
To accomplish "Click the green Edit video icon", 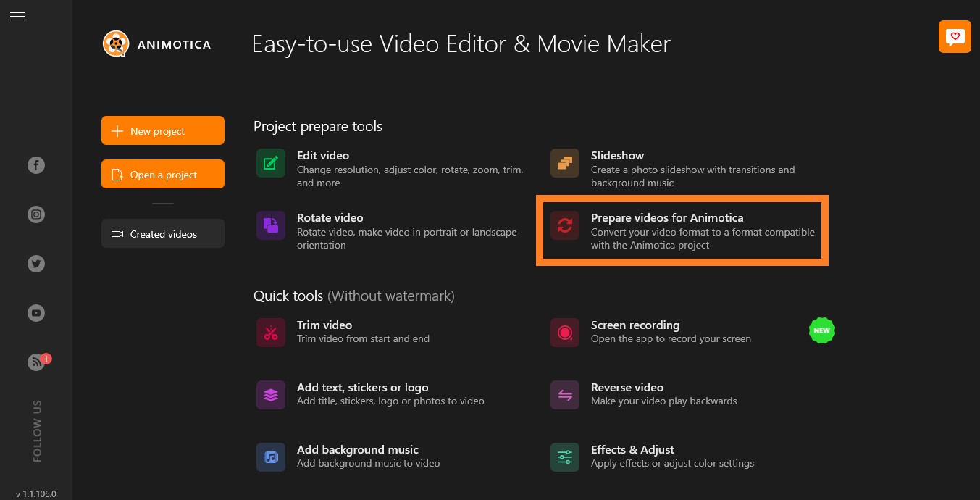I will point(271,163).
